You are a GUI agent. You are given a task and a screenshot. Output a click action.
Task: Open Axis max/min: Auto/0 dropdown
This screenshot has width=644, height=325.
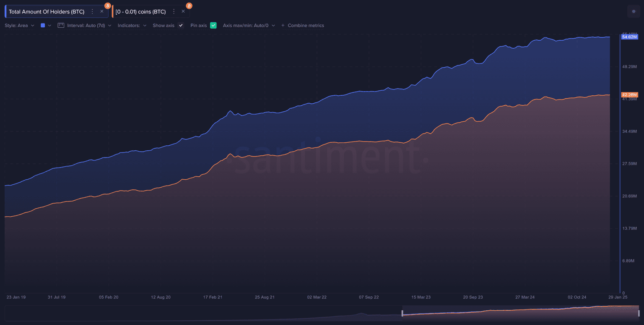pyautogui.click(x=249, y=26)
